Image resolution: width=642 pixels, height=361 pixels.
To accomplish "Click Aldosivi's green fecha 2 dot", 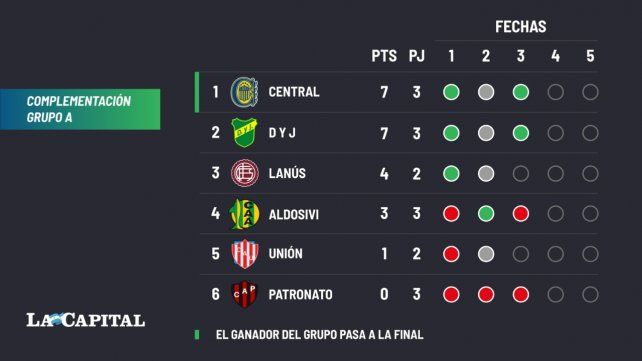I will coord(486,214).
